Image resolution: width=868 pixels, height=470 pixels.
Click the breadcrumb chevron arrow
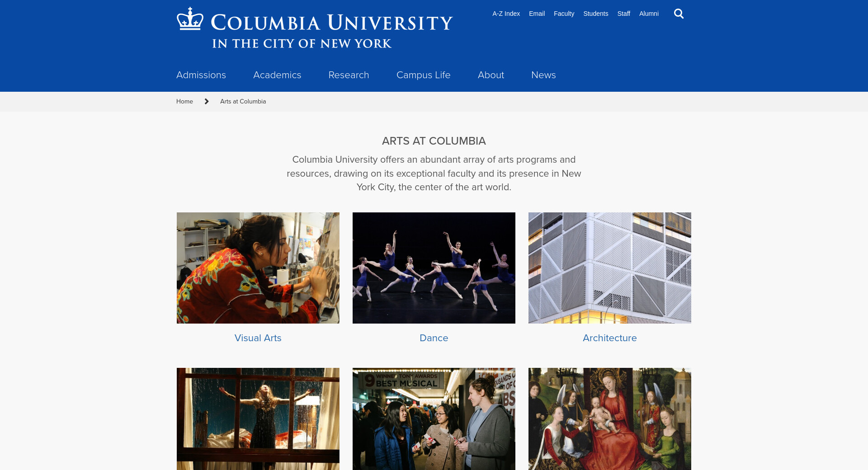(207, 101)
